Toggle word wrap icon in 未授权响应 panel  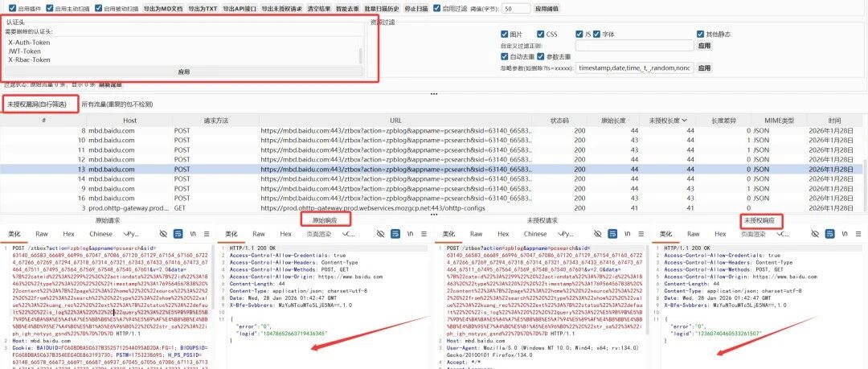point(829,234)
